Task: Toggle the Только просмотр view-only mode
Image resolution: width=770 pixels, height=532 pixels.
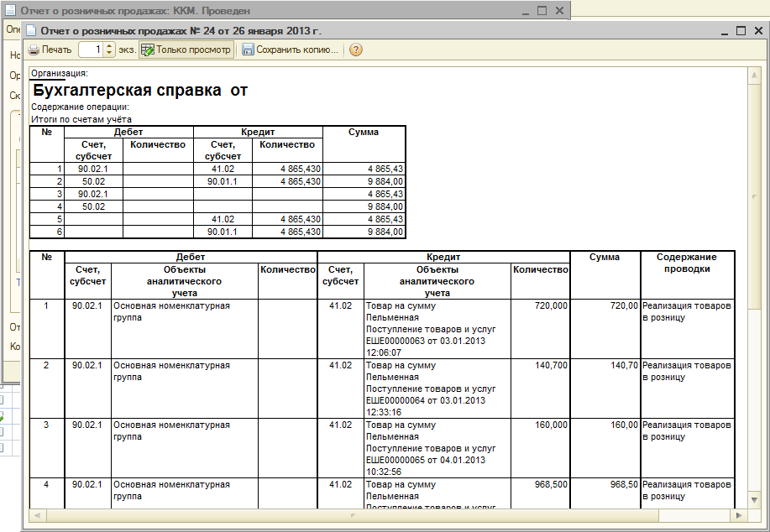Action: 186,50
